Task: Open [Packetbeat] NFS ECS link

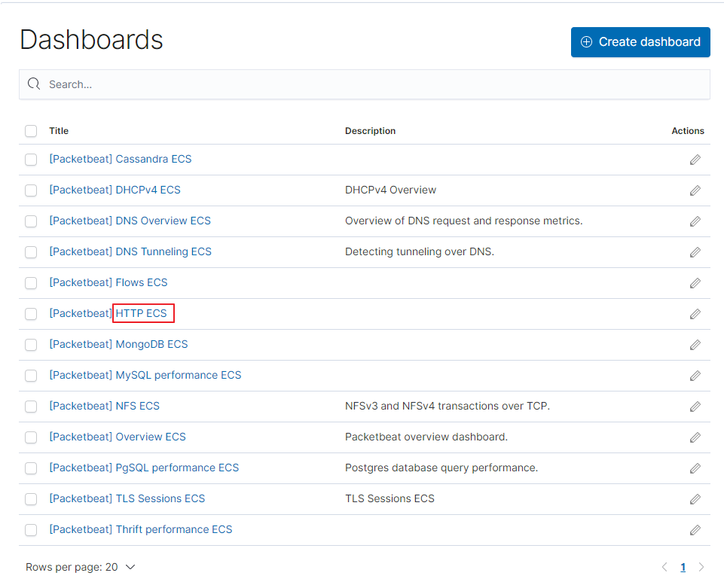Action: (105, 406)
